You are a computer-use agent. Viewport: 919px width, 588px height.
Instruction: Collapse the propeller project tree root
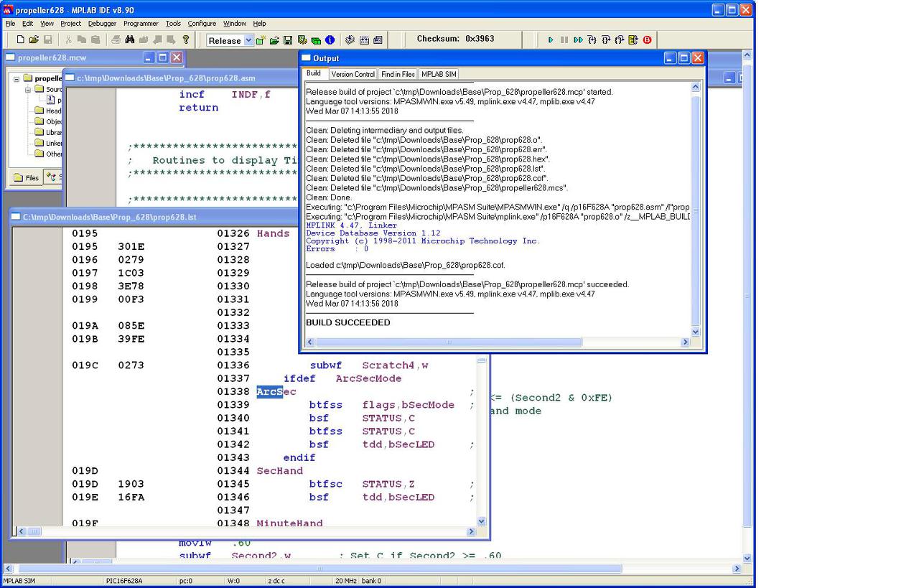pos(17,79)
